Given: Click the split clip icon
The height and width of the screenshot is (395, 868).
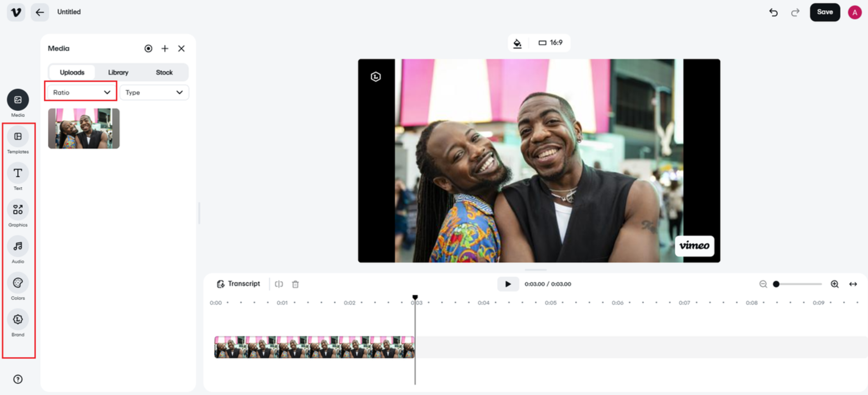Looking at the screenshot, I should point(279,284).
